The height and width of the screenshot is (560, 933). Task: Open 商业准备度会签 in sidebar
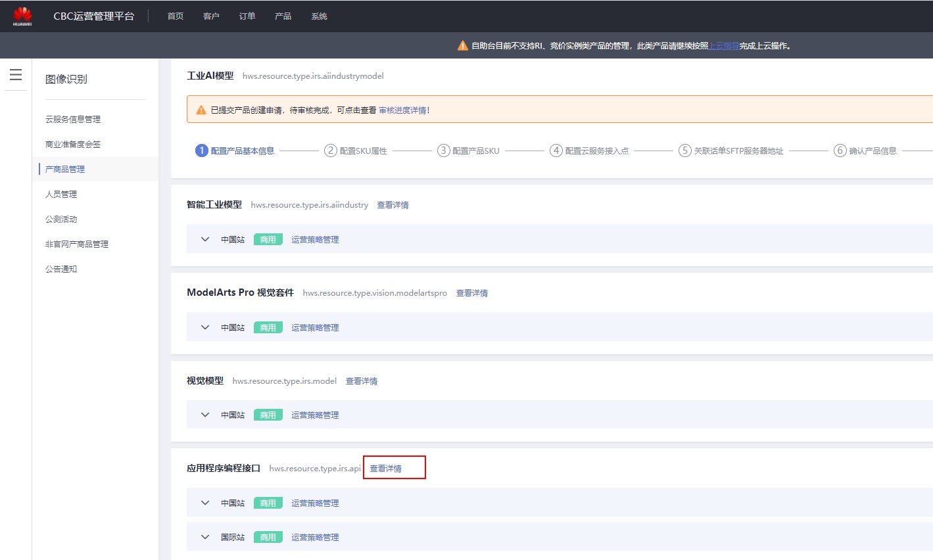[73, 145]
